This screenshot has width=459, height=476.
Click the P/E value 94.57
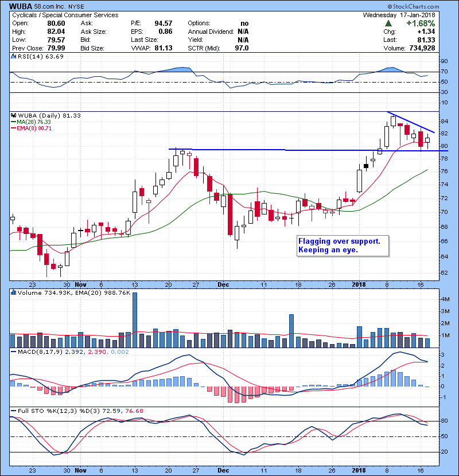tap(164, 24)
